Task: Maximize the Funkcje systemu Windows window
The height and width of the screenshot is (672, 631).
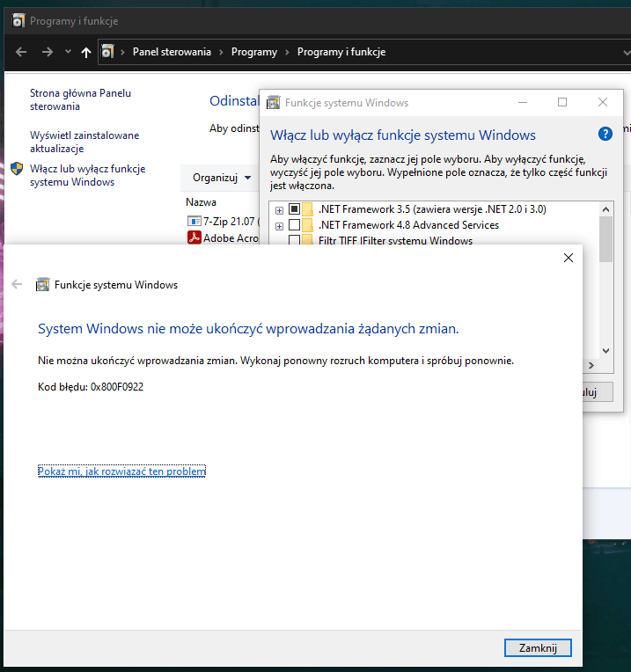Action: point(562,102)
